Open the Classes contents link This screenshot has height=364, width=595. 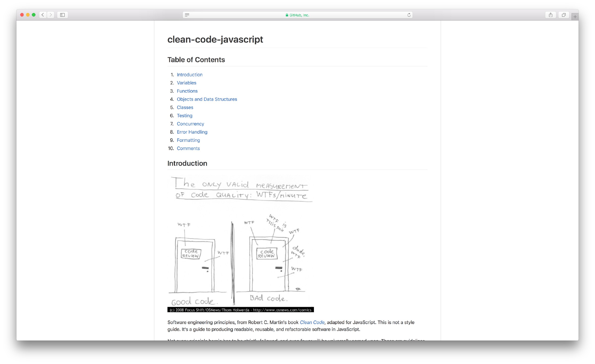tap(185, 107)
